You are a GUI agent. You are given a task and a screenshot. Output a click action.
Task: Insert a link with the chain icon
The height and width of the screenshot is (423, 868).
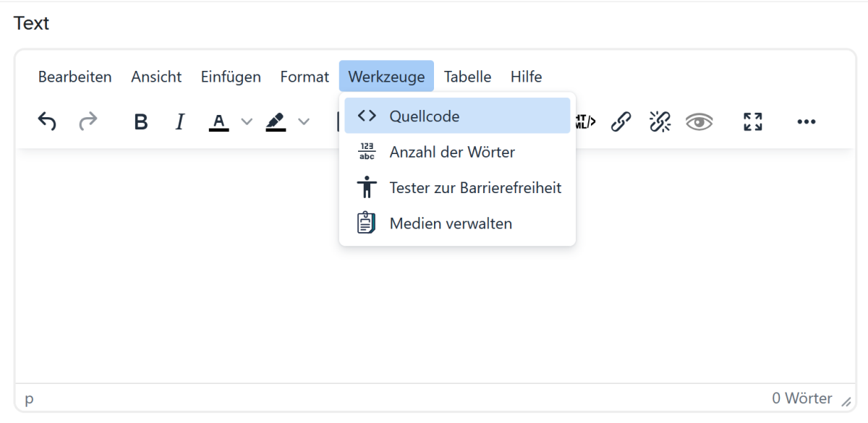click(x=620, y=121)
